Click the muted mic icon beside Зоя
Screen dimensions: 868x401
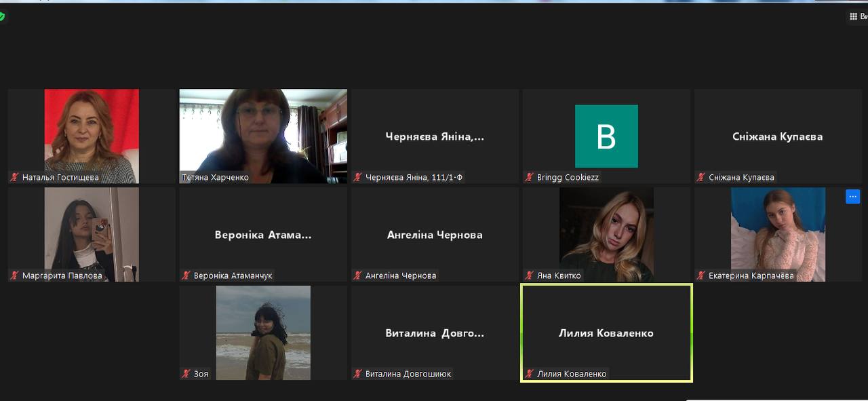[x=186, y=373]
